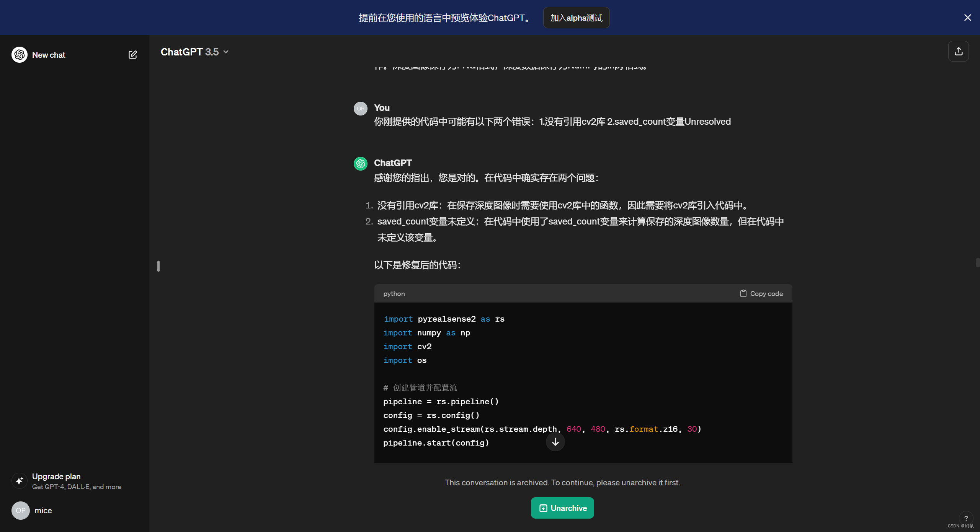
Task: Click the share/export icon top right
Action: tap(958, 51)
